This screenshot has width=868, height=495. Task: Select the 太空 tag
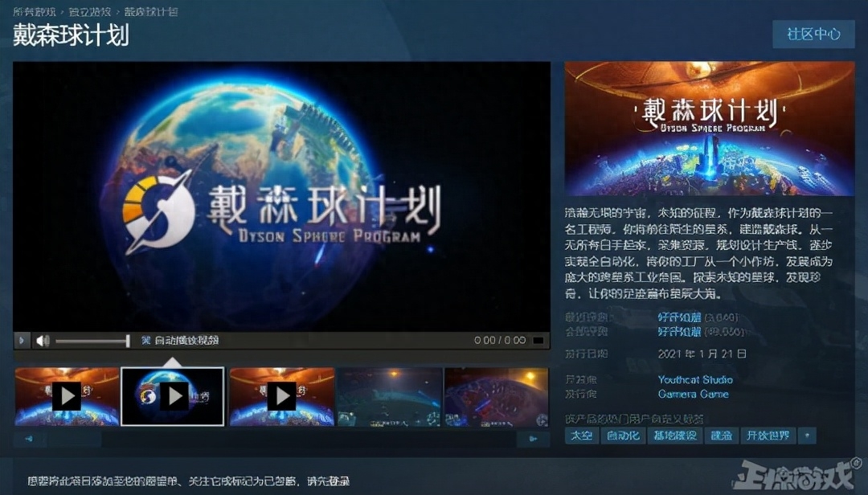(x=580, y=436)
